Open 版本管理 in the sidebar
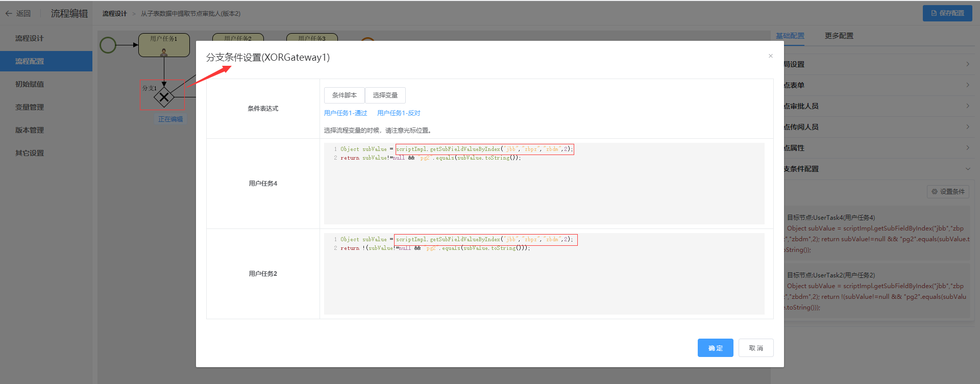980x384 pixels. tap(30, 130)
